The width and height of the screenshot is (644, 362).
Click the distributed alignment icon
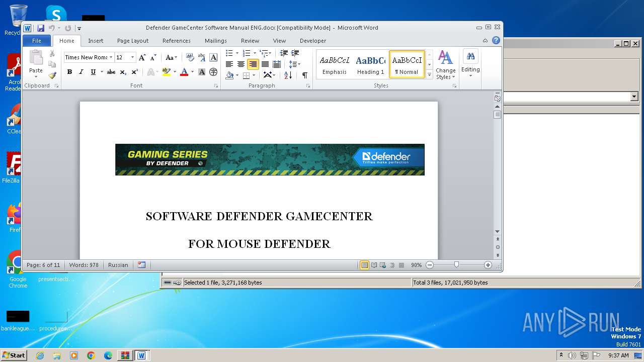click(277, 64)
